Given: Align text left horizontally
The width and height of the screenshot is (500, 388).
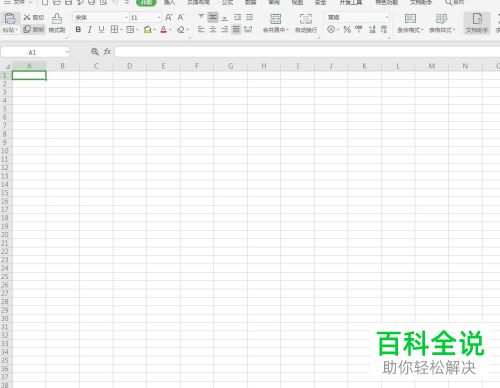Looking at the screenshot, I should pyautogui.click(x=201, y=29).
